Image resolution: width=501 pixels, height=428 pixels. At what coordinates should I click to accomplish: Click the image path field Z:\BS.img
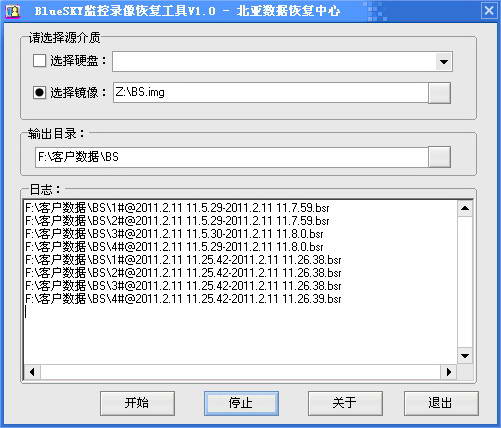(270, 92)
